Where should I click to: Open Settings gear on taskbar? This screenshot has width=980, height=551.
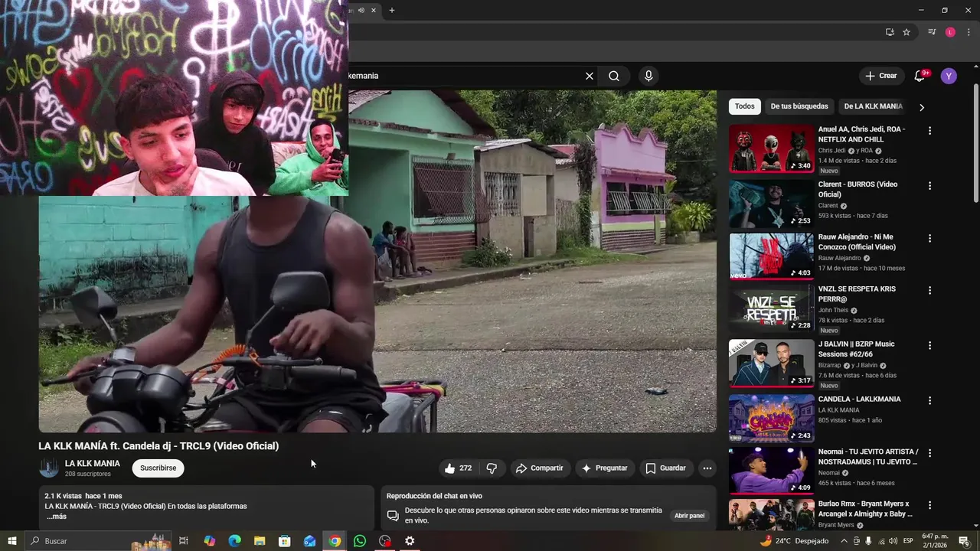(x=410, y=541)
